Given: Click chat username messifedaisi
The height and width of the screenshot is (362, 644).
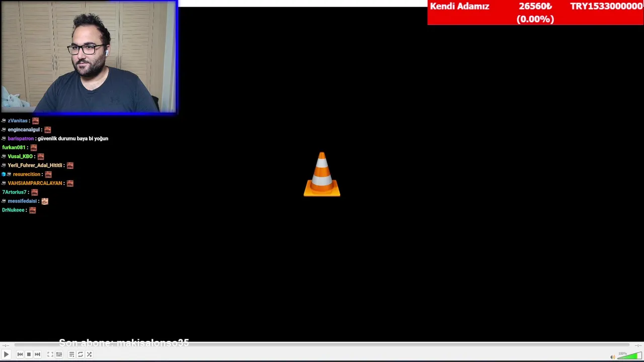Looking at the screenshot, I should pos(22,201).
